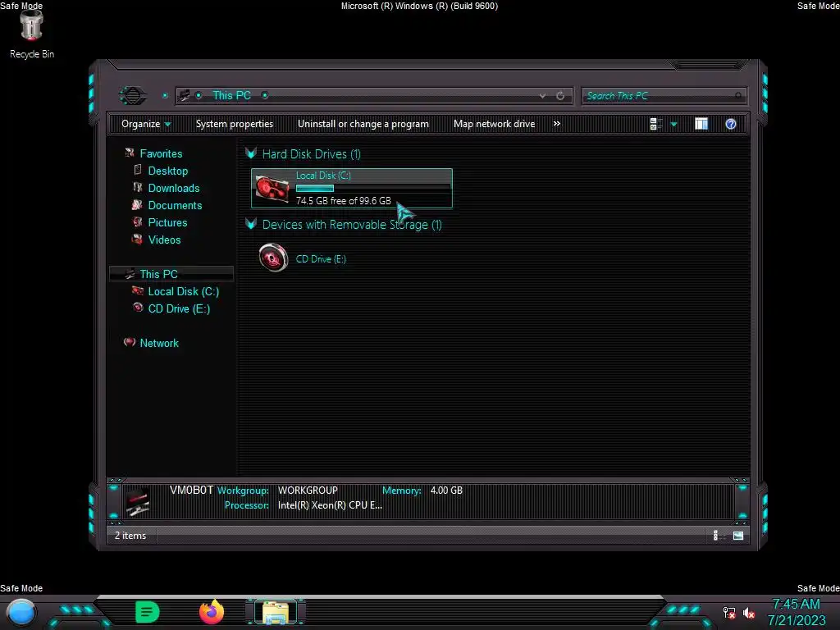The image size is (840, 630).
Task: Show more toolbar commands chevron
Action: [x=557, y=124]
